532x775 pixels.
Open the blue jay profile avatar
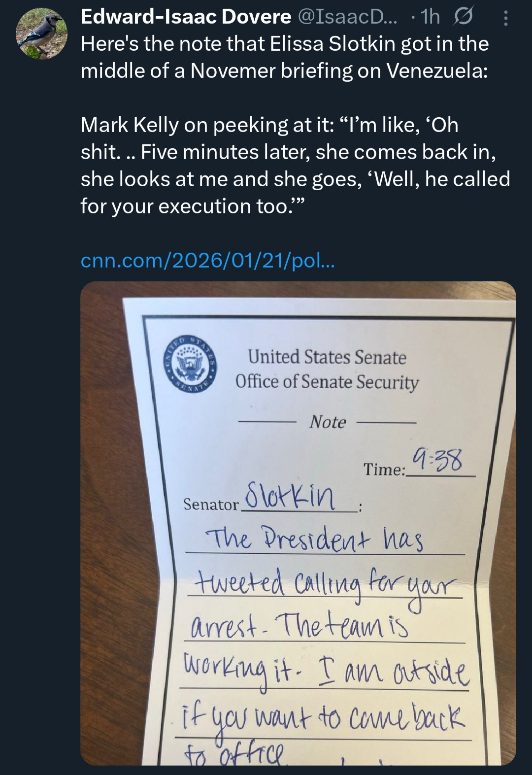coord(41,34)
